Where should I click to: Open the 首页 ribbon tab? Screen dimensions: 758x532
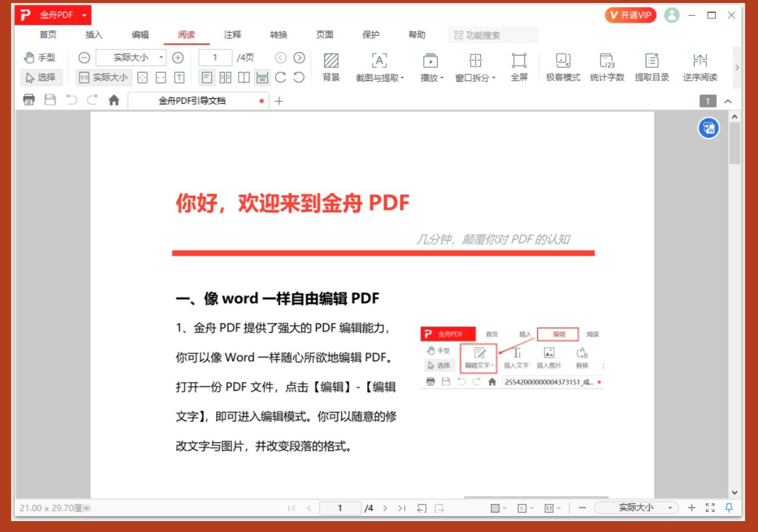[x=48, y=35]
